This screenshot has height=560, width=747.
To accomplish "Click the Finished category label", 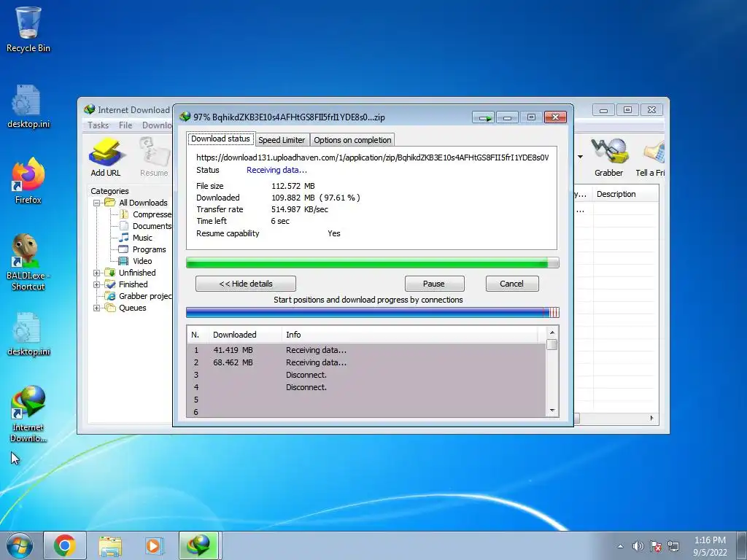I will (133, 284).
